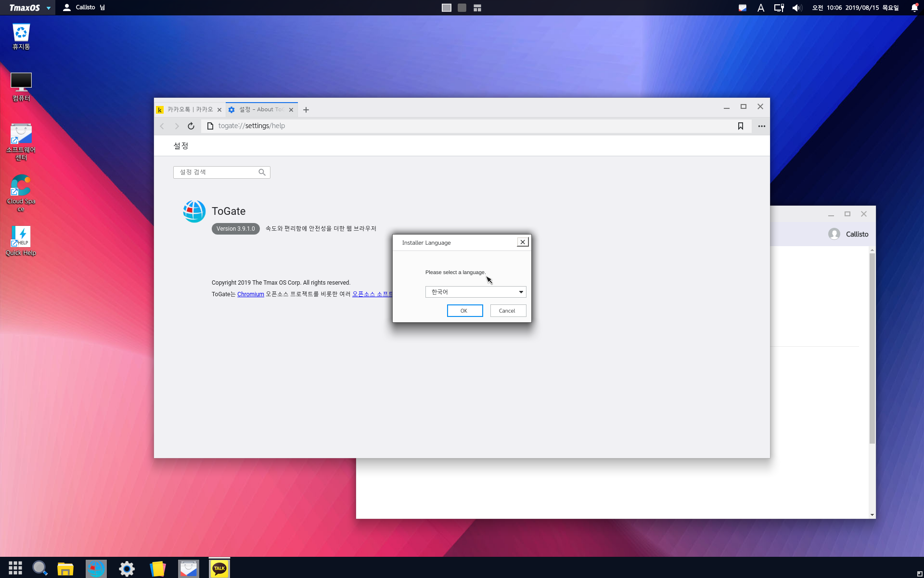Viewport: 924px width, 578px height.
Task: Reload the settings page
Action: (191, 126)
